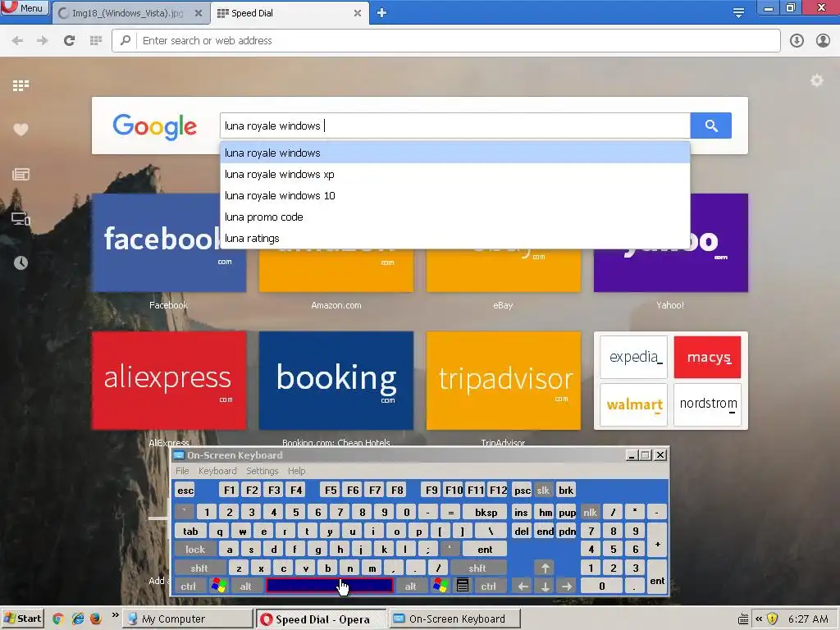Click the psc (print screen) key
The width and height of the screenshot is (840, 630).
(x=522, y=491)
